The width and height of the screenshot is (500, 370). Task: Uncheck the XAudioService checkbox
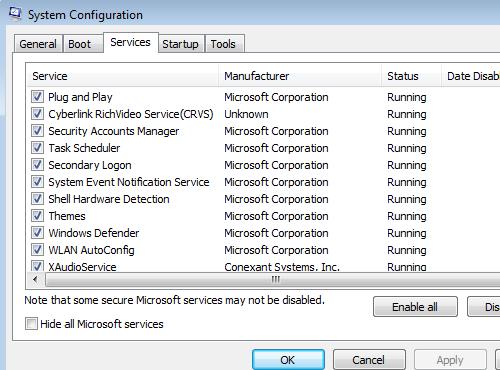(37, 266)
